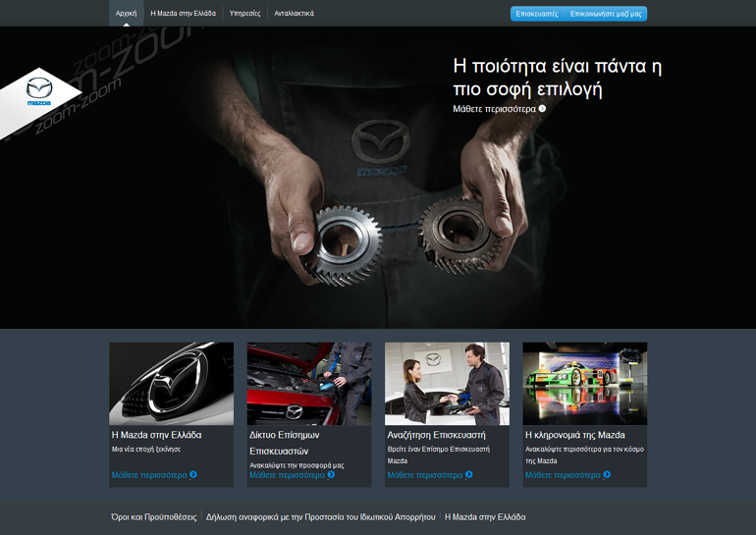
Task: Open the red car engine repair thumbnail
Action: 309,383
